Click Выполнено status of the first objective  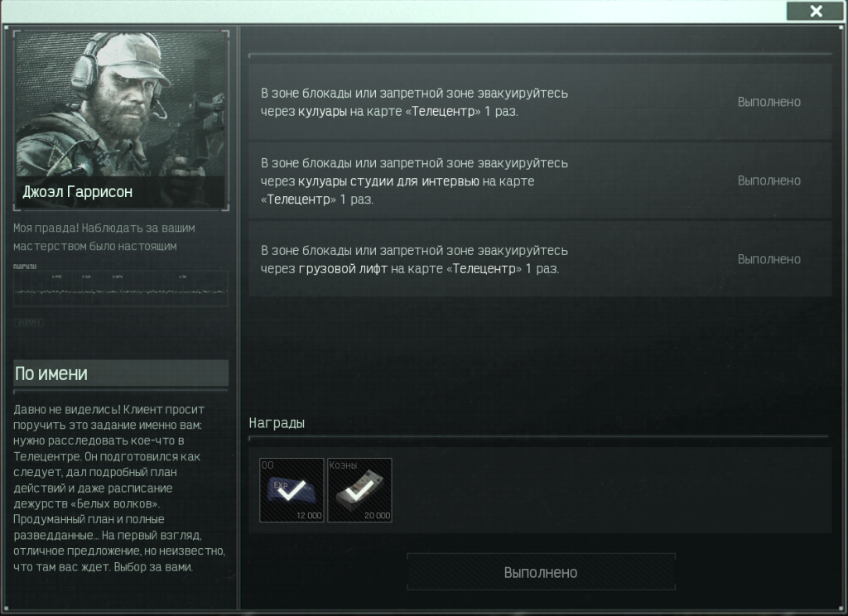(x=768, y=102)
